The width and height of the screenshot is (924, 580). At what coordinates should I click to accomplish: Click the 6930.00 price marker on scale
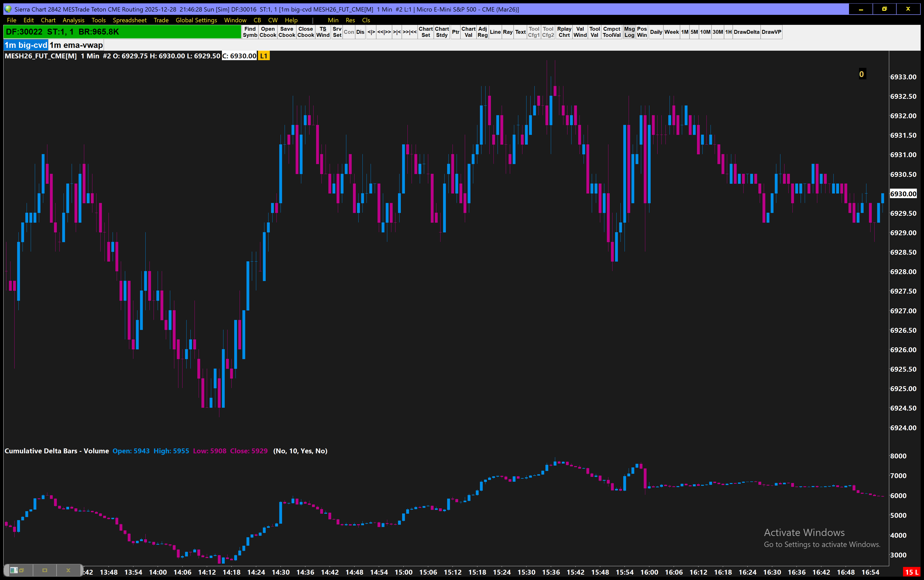903,194
